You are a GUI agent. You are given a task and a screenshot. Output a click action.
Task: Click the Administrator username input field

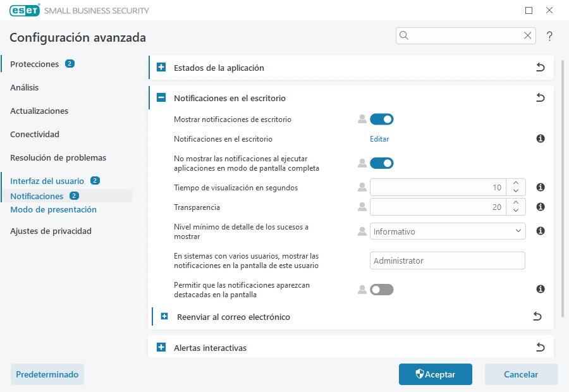point(447,260)
